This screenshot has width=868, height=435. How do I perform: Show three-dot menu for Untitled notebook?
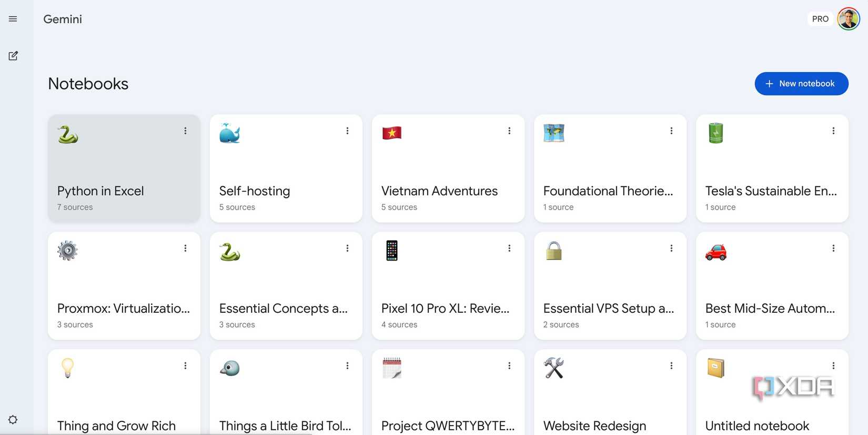point(833,365)
